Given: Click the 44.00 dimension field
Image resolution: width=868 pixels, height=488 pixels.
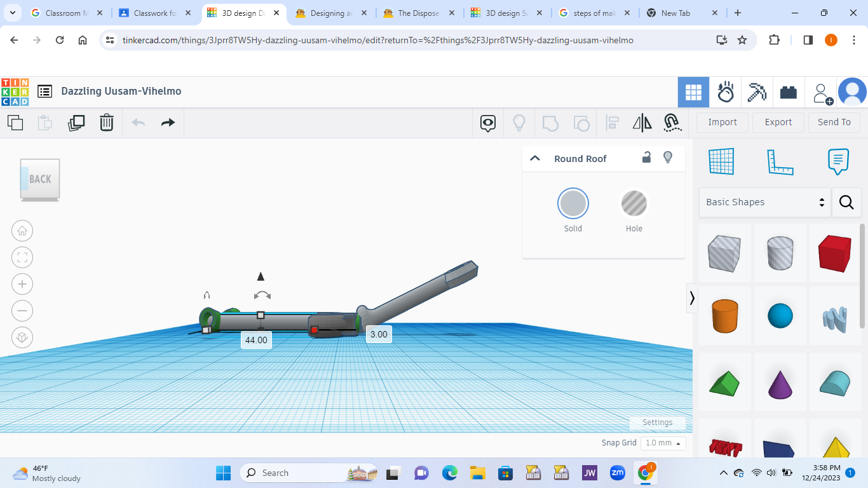Looking at the screenshot, I should pos(256,340).
